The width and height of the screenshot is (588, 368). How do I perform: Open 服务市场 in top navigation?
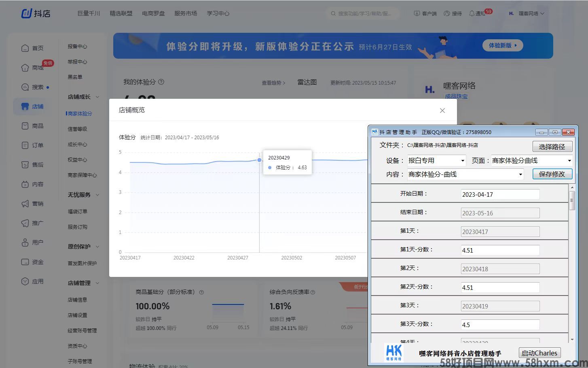click(186, 13)
